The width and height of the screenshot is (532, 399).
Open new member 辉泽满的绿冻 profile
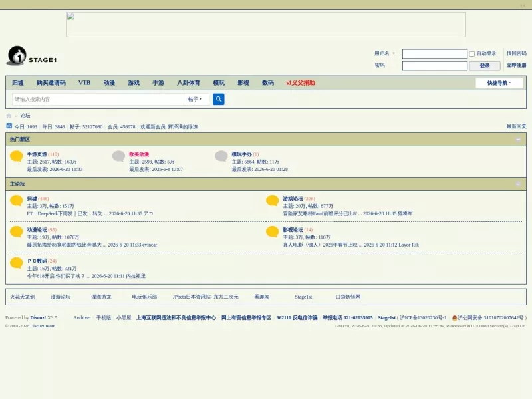[182, 126]
